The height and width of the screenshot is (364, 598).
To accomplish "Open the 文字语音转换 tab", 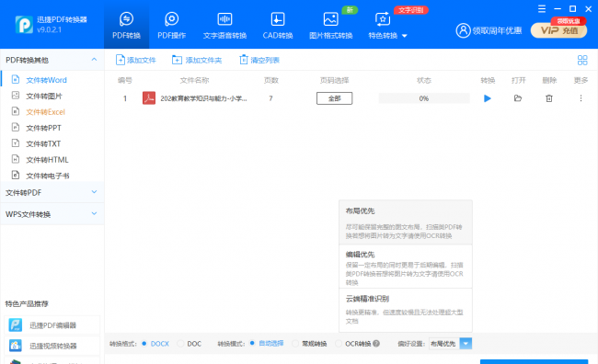I will pos(224,25).
